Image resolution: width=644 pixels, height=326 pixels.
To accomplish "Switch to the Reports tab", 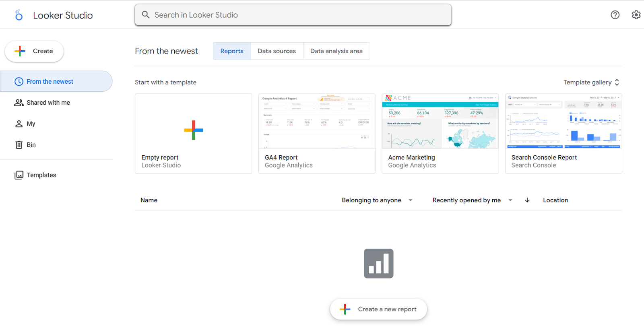I will pyautogui.click(x=232, y=51).
